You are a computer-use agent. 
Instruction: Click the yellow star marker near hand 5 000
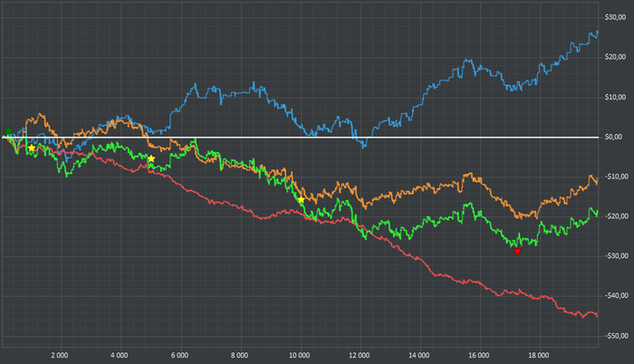click(151, 158)
